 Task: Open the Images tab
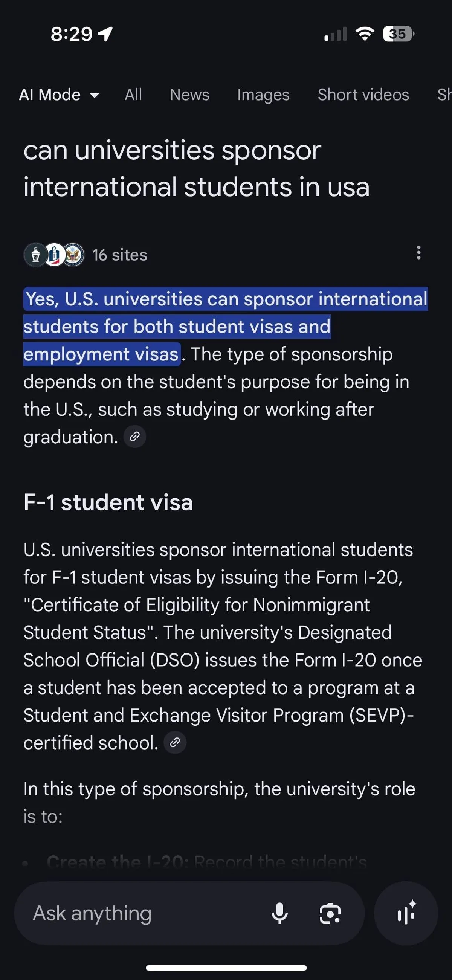pyautogui.click(x=263, y=95)
